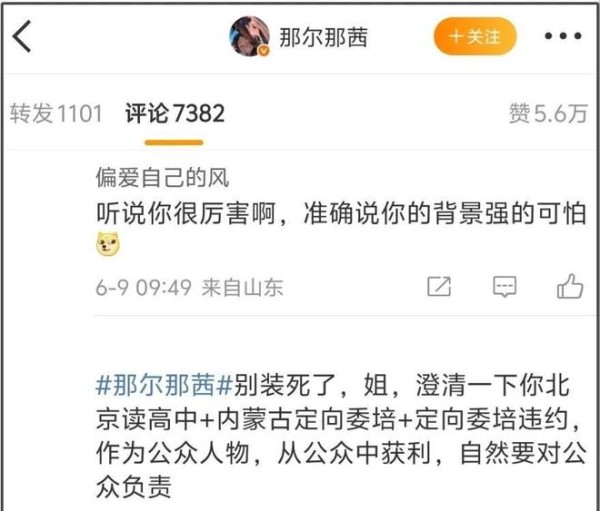This screenshot has height=511, width=600.
Task: Click the 6-9 09:49 timestamp
Action: pos(143,287)
